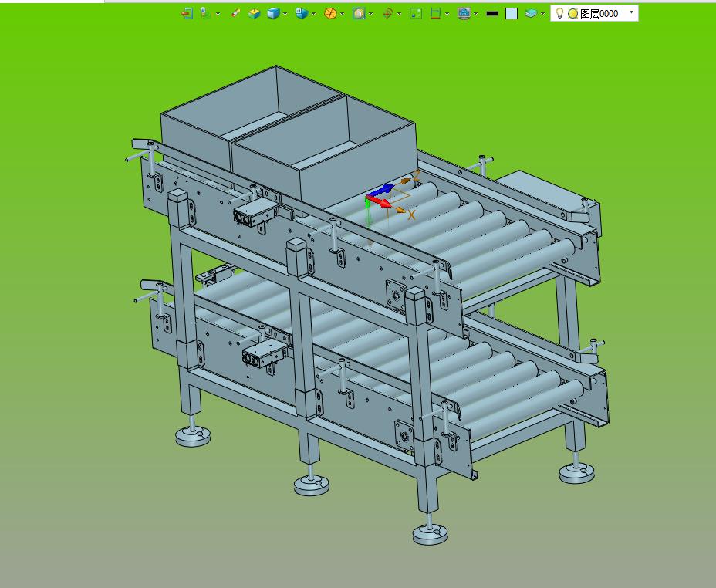The image size is (716, 588).
Task: Click the layer manager stack icon
Action: tap(531, 14)
